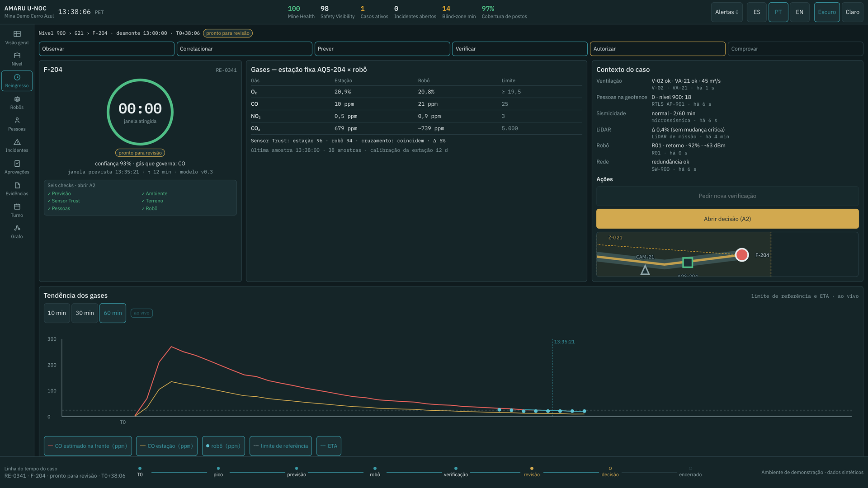Viewport: 868px width, 488px height.
Task: Toggle robô (ppm) legend series
Action: coord(223,446)
